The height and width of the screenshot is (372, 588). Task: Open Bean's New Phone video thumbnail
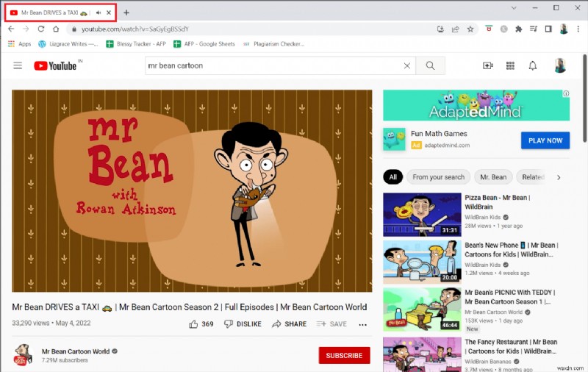click(422, 262)
